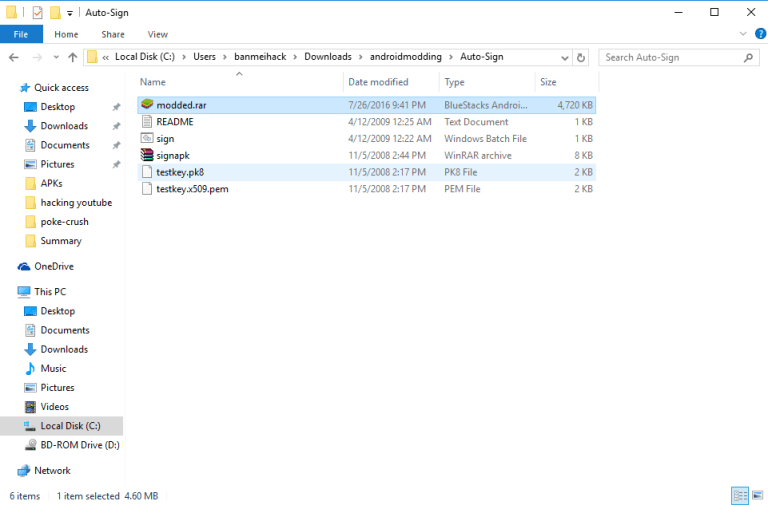Select the '4,720 KB' size cell

point(575,105)
